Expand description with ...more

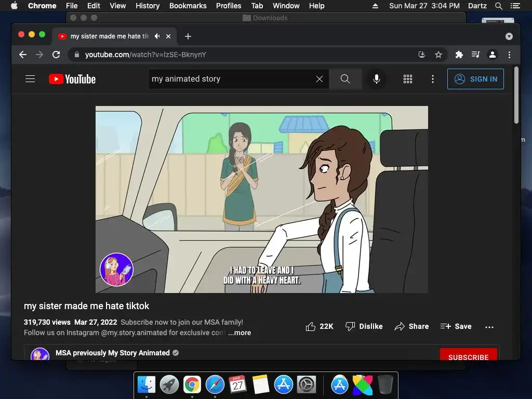240,333
